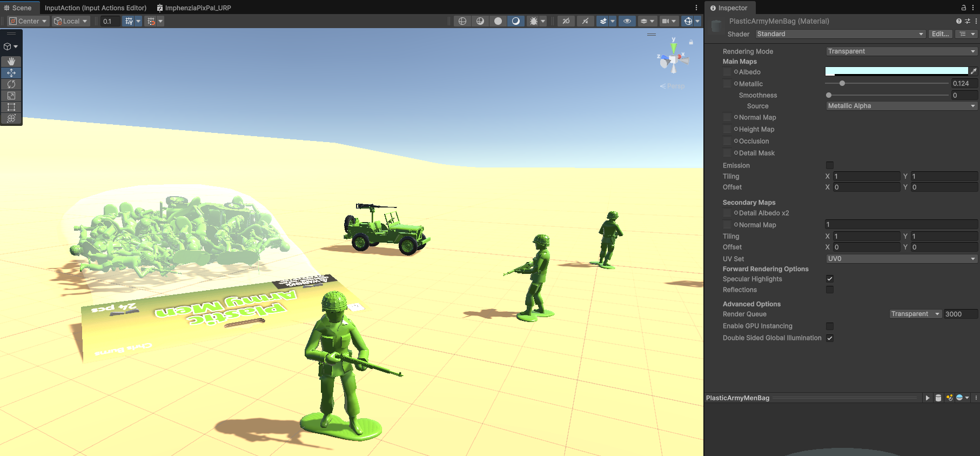The width and height of the screenshot is (980, 456).
Task: Select the Hand view tool
Action: tap(11, 62)
